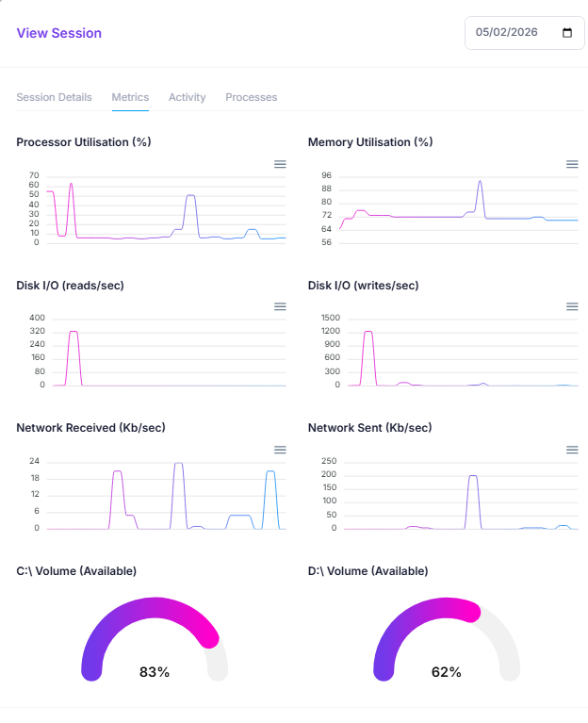This screenshot has width=588, height=723.
Task: Click the Network Sent spike in chart
Action: click(473, 478)
